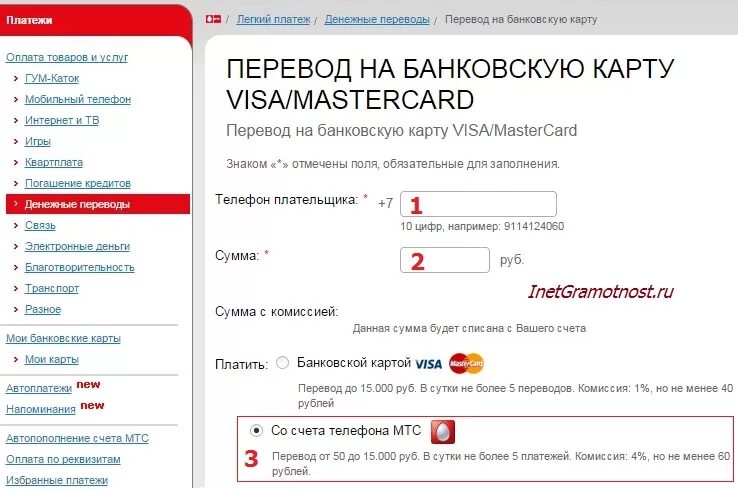Click the Телефон плательщика input field

tap(478, 204)
